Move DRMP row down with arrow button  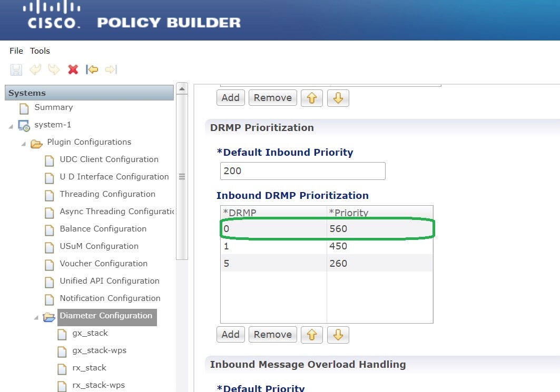coord(338,335)
